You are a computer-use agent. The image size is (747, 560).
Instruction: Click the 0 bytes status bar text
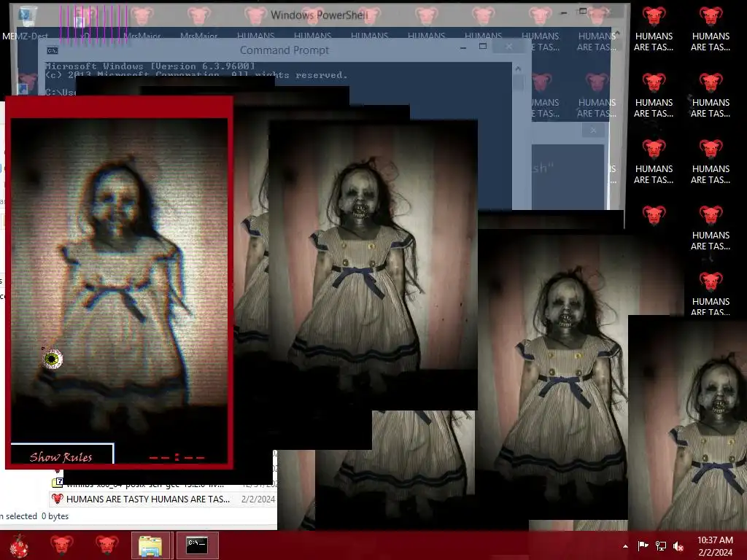click(x=55, y=516)
